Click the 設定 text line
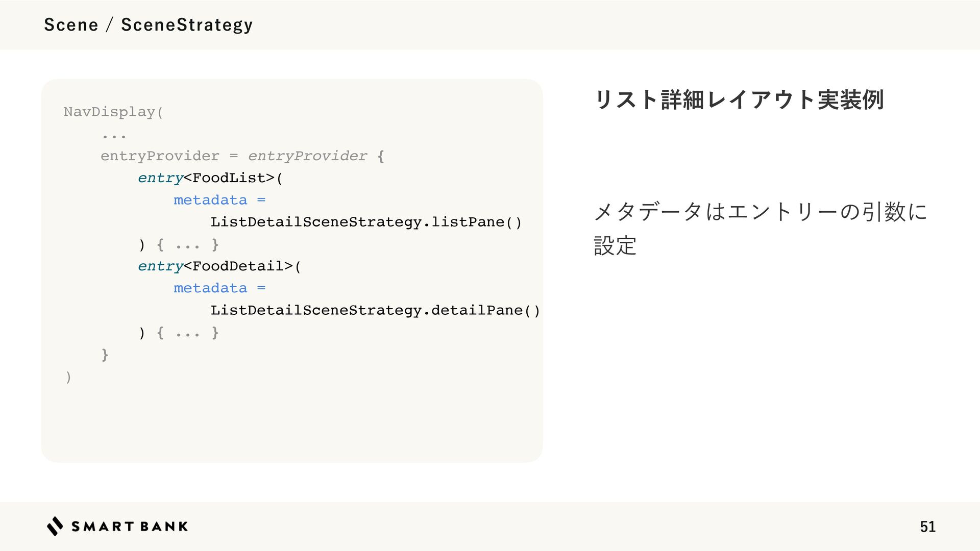Image resolution: width=980 pixels, height=551 pixels. point(615,245)
